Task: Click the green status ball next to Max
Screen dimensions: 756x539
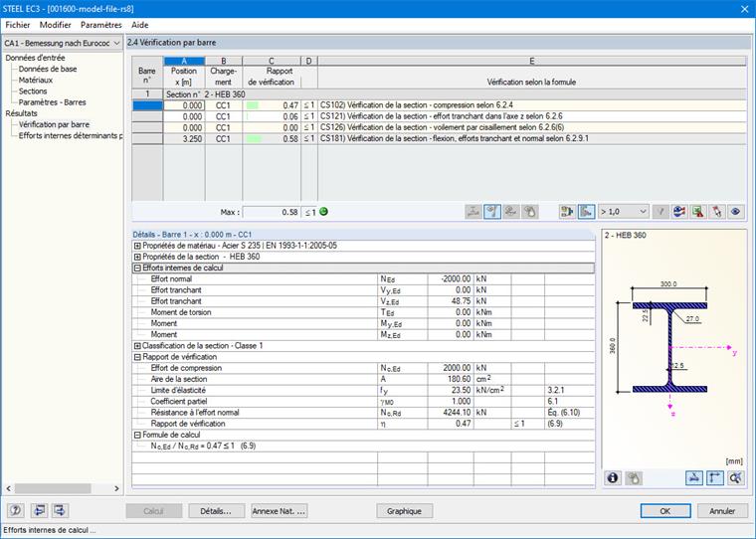Action: tap(323, 211)
